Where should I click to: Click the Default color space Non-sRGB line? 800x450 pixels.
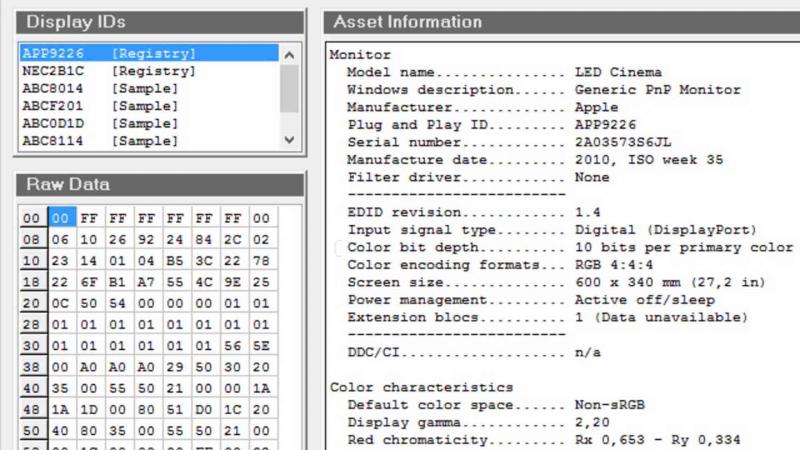coord(496,405)
